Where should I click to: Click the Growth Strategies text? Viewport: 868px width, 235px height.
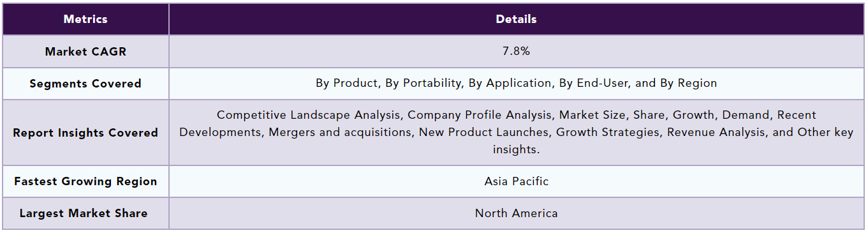[x=609, y=132]
